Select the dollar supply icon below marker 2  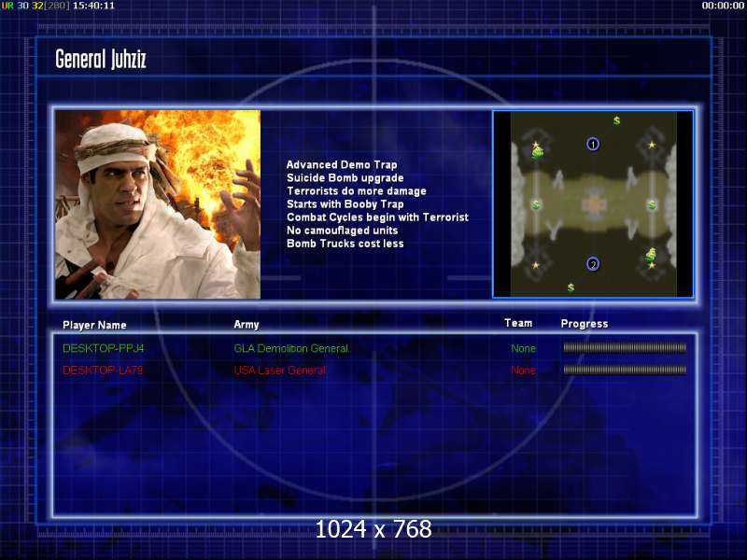coord(571,287)
